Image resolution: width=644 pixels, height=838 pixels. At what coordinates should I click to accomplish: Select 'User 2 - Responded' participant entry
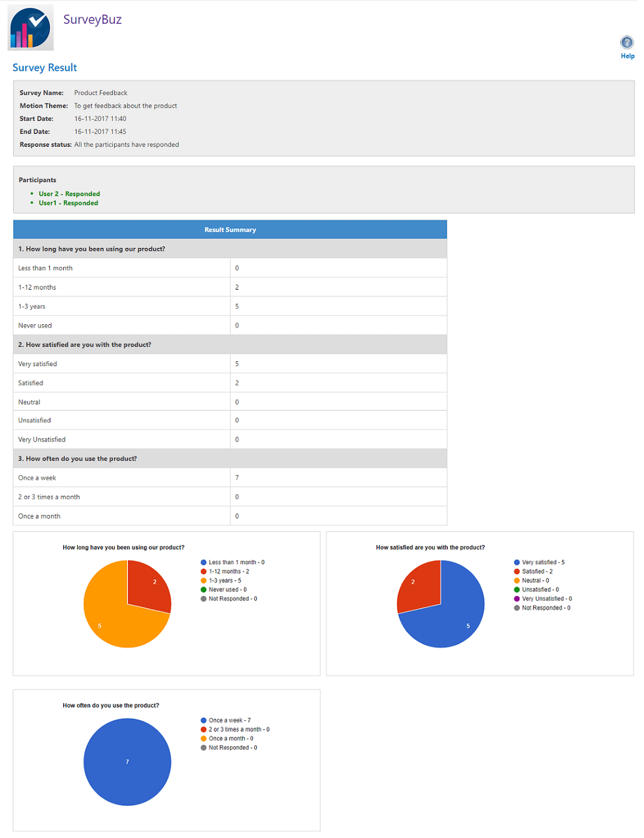click(69, 194)
